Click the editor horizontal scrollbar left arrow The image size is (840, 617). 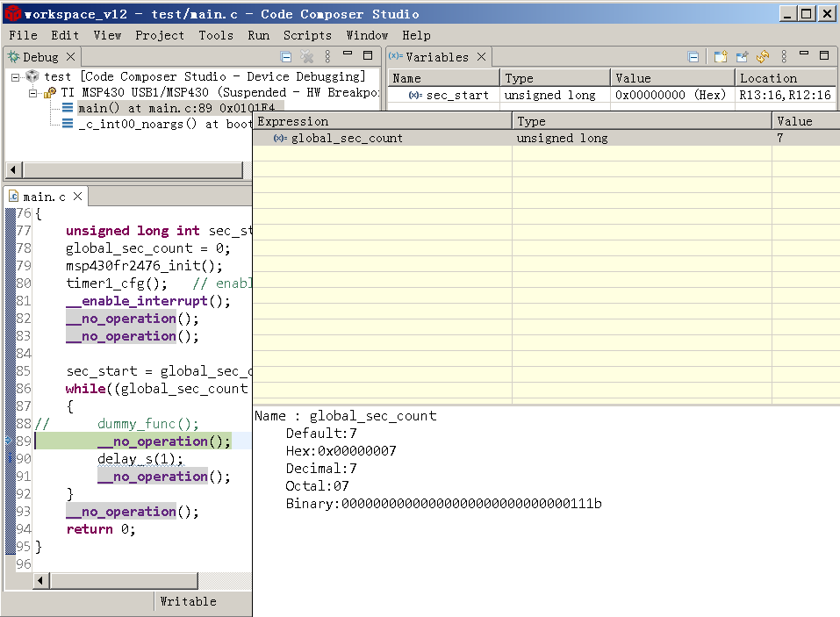[39, 581]
